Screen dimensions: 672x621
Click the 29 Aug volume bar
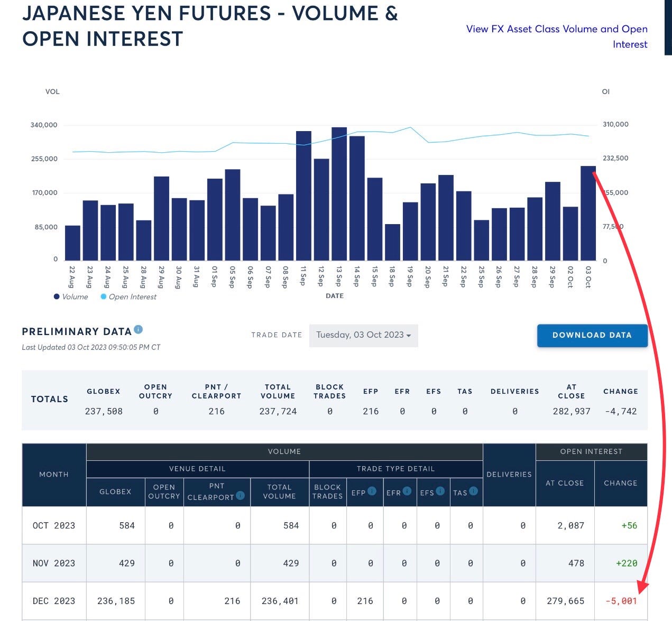pos(161,219)
